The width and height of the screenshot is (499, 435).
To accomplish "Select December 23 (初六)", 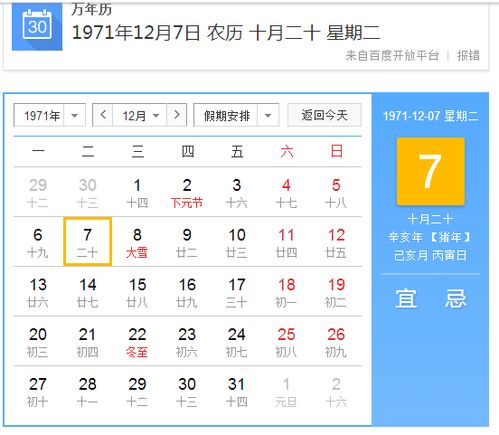I will point(187,342).
